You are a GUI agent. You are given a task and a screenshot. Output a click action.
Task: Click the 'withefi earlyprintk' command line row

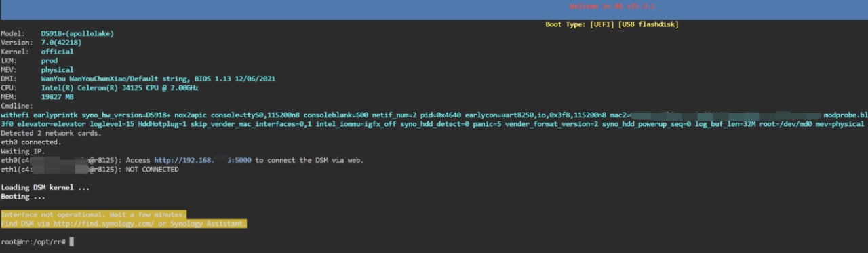[x=434, y=115]
